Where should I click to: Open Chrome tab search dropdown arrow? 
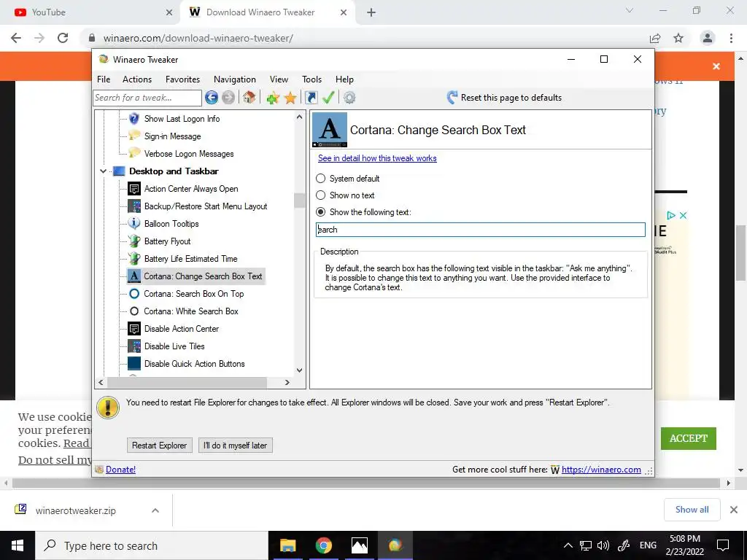click(630, 10)
